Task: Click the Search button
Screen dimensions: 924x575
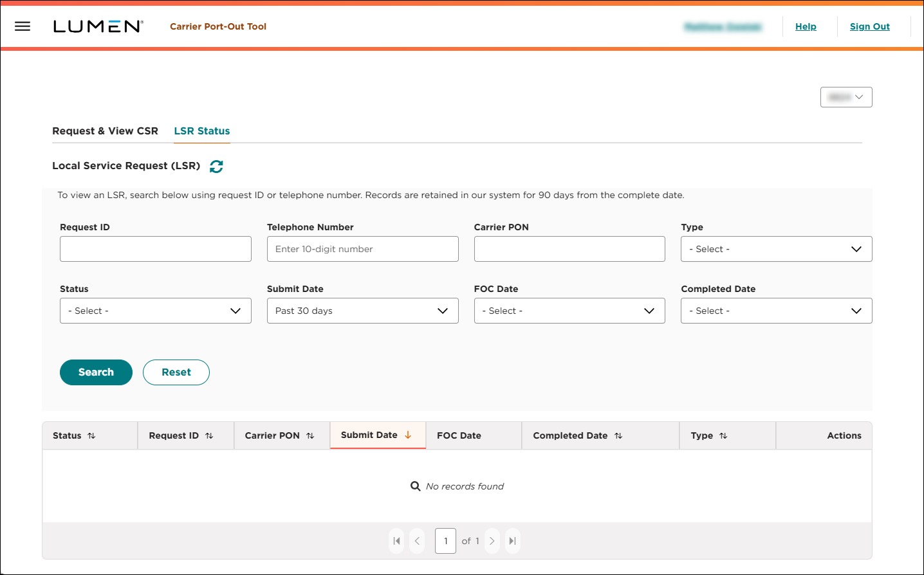Action: click(96, 372)
